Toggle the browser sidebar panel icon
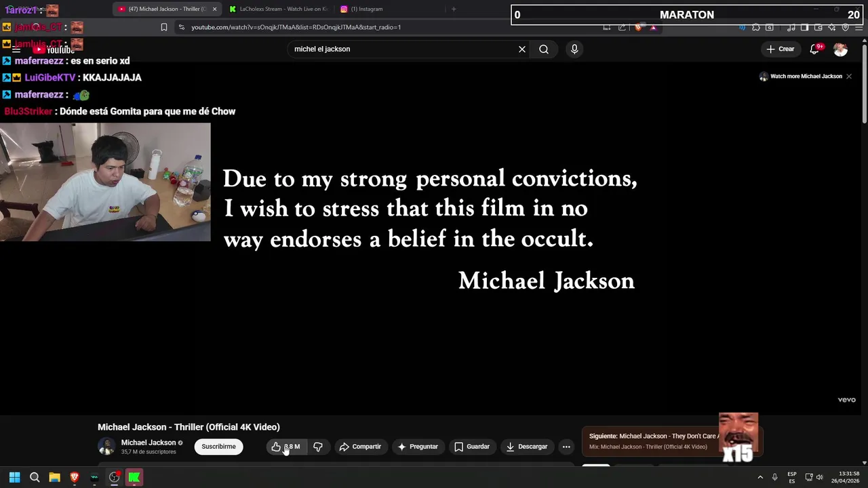This screenshot has height=488, width=868. 804,27
